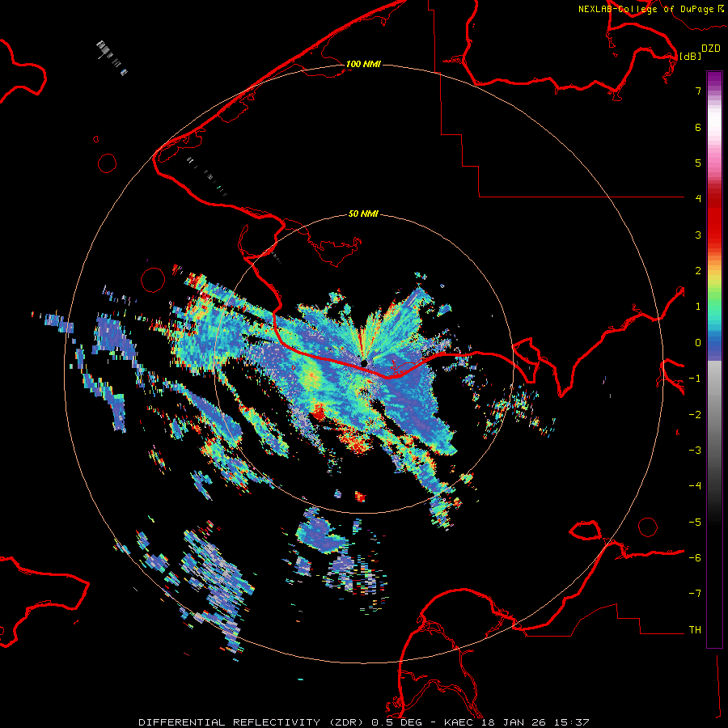The image size is (728, 728).
Task: Click the -7 value on the color scale
Action: (x=695, y=594)
